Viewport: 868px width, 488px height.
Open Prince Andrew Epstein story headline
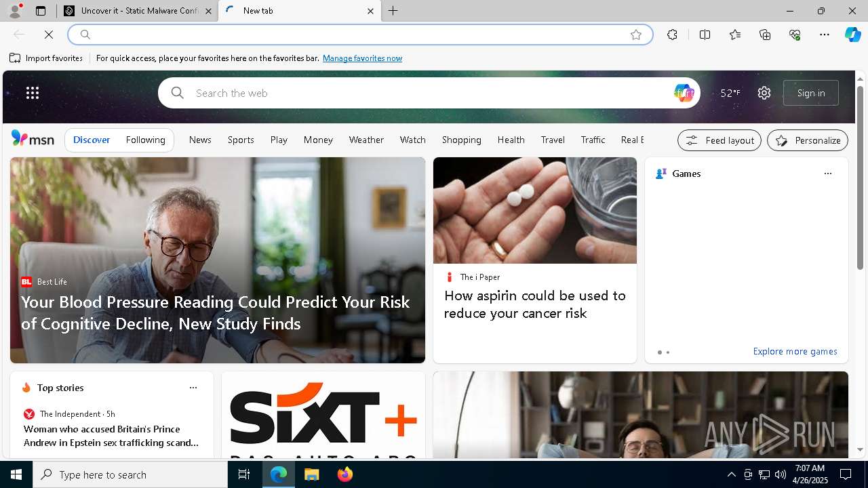point(111,436)
